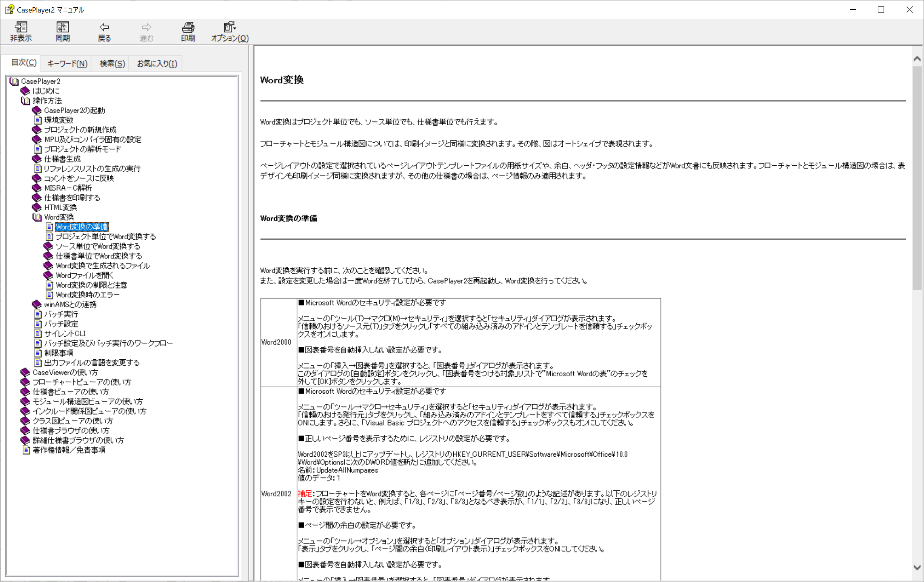Select the キーワード (Keyword) tab
924x582 pixels.
point(67,63)
